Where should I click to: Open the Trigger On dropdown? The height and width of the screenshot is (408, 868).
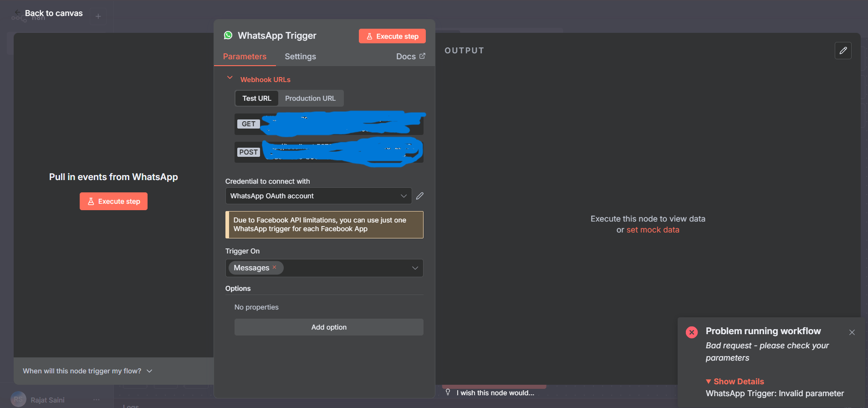[x=415, y=268]
